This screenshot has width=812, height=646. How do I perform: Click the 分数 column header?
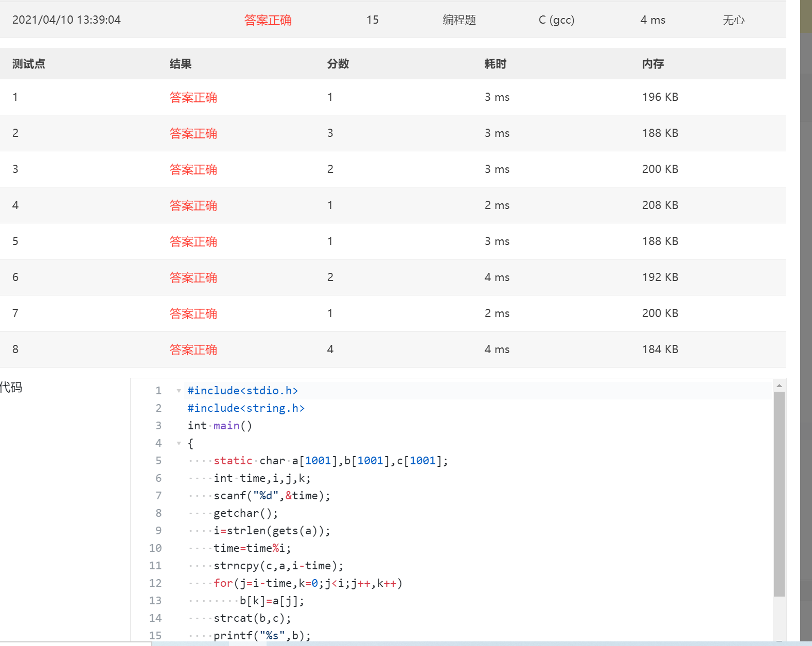[338, 64]
